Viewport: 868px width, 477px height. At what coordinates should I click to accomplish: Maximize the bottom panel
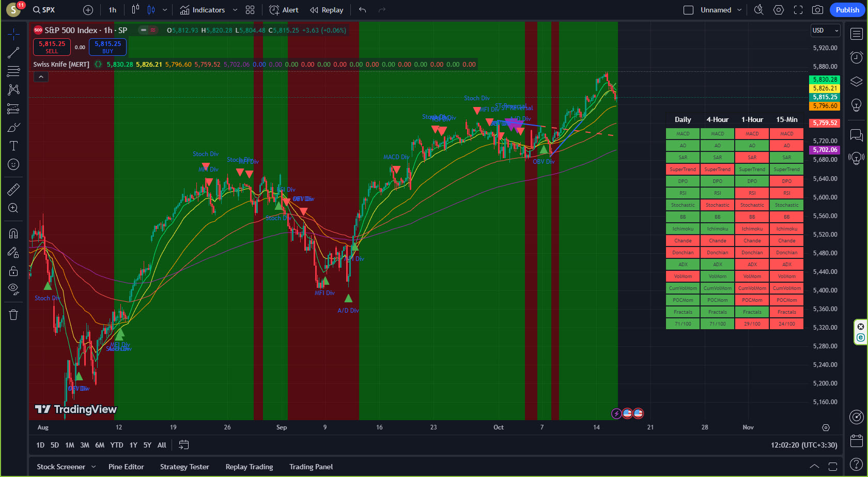(832, 467)
